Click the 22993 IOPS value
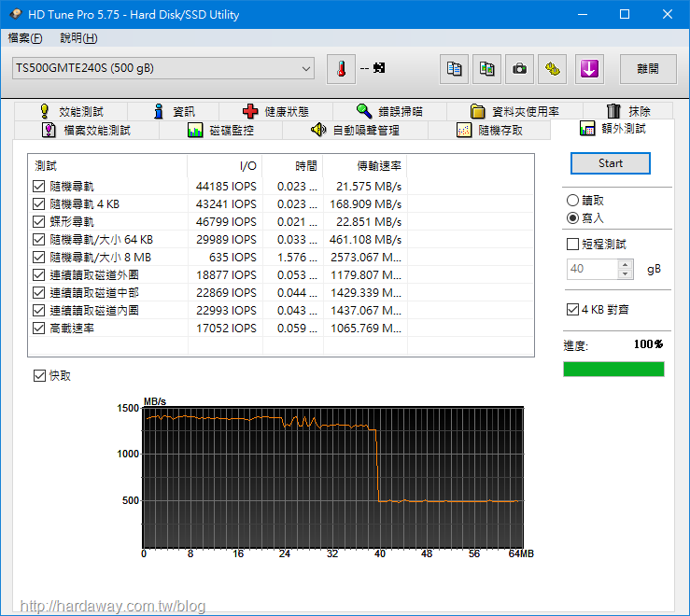690x616 pixels. click(226, 311)
